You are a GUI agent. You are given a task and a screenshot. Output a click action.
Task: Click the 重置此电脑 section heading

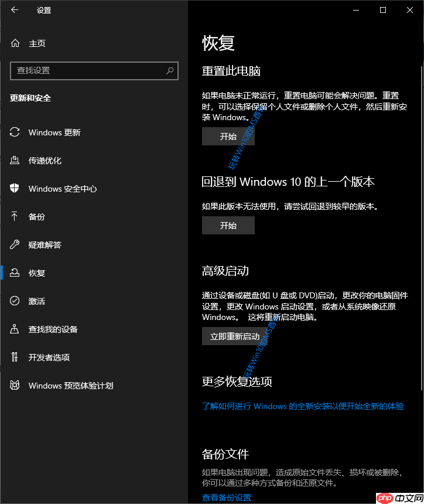(x=231, y=71)
